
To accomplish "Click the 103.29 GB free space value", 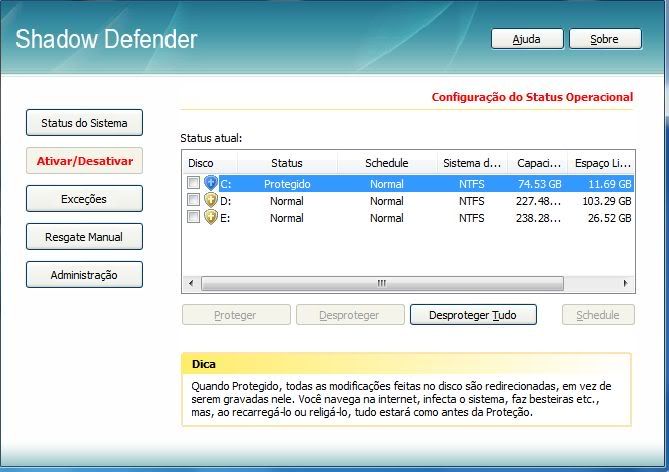I will pos(607,201).
